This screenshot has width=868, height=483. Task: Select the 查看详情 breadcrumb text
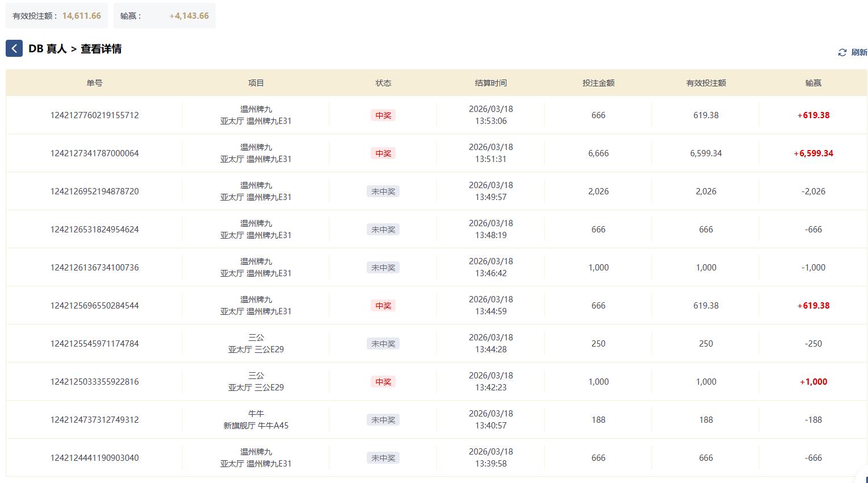pos(101,49)
